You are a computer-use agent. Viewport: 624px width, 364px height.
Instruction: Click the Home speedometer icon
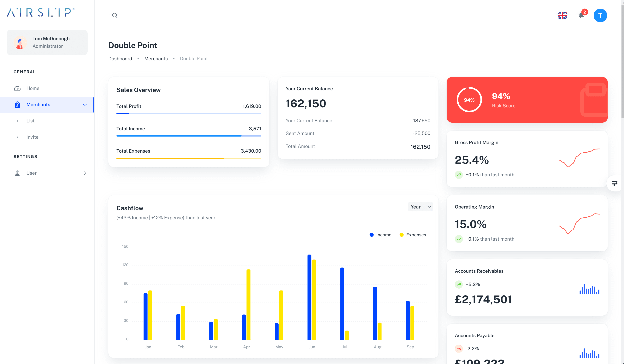click(x=17, y=88)
